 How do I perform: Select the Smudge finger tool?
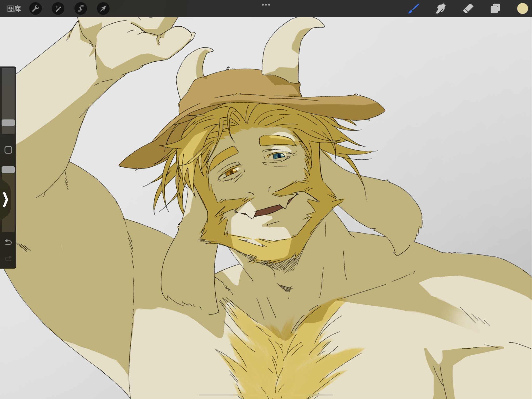click(441, 9)
